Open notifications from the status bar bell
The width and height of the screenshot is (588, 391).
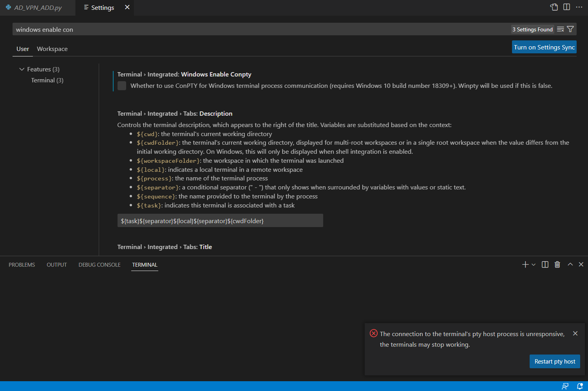coord(580,386)
